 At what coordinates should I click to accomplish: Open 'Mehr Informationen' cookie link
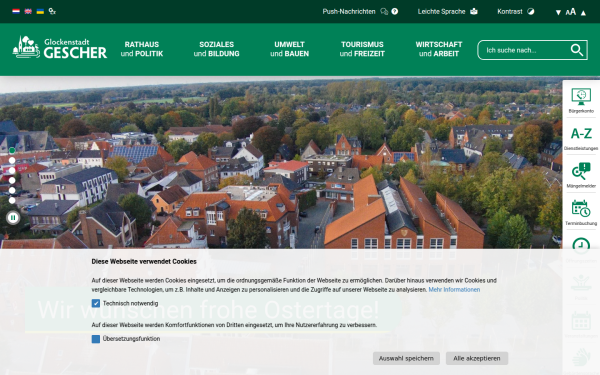pos(454,290)
